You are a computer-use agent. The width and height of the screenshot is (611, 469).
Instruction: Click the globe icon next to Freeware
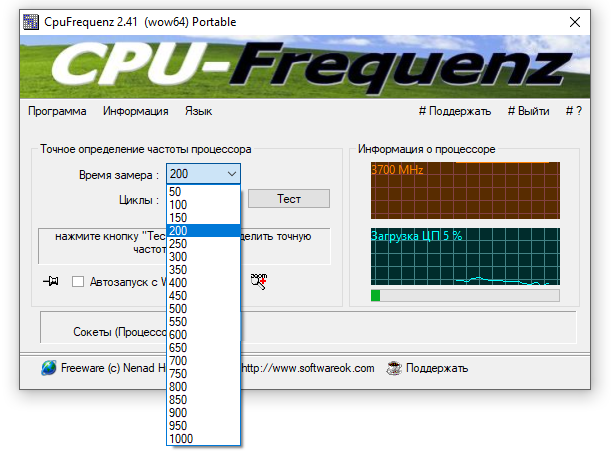(49, 368)
